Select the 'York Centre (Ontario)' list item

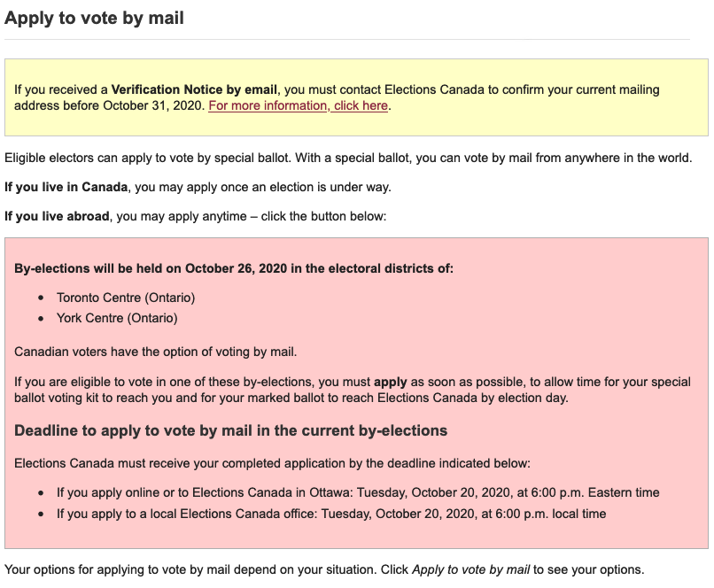[x=117, y=318]
